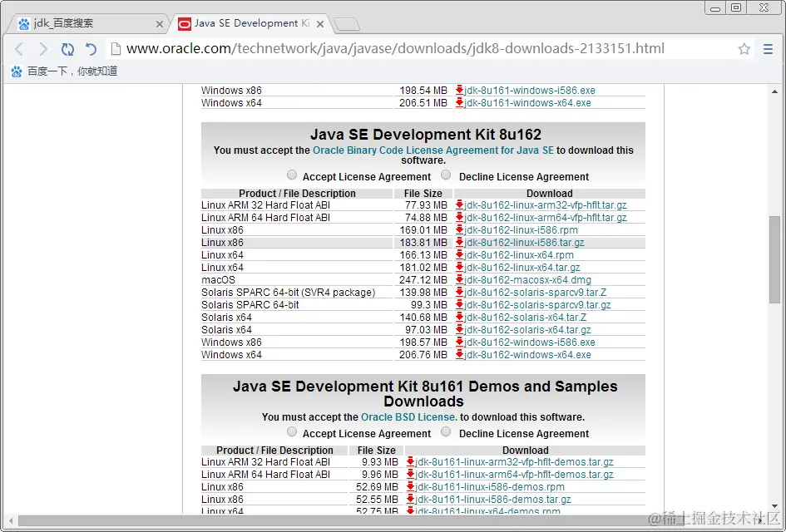This screenshot has height=532, width=786.
Task: Reload the page with the refresh icon
Action: 67,49
